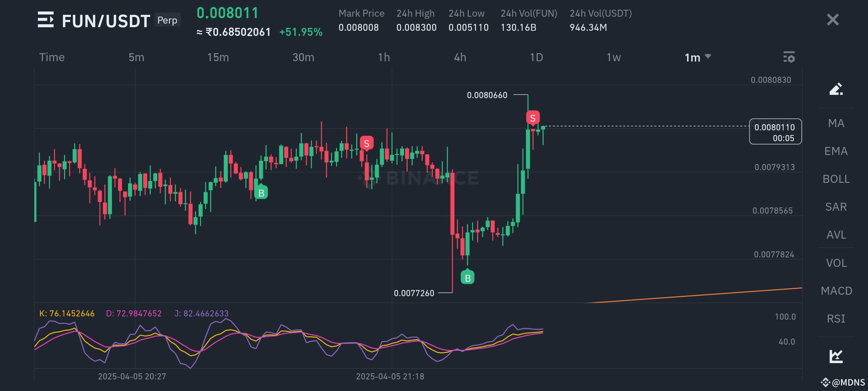Select the 4h interval
This screenshot has height=391, width=868.
(x=460, y=57)
